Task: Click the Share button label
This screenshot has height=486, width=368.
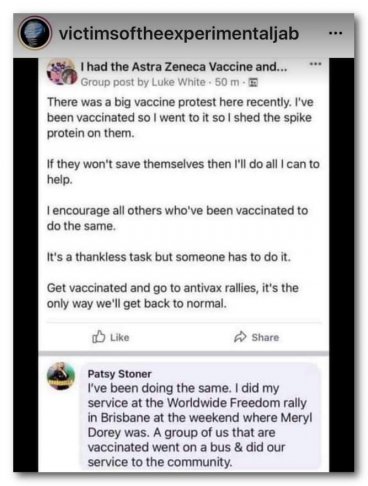Action: pos(265,337)
